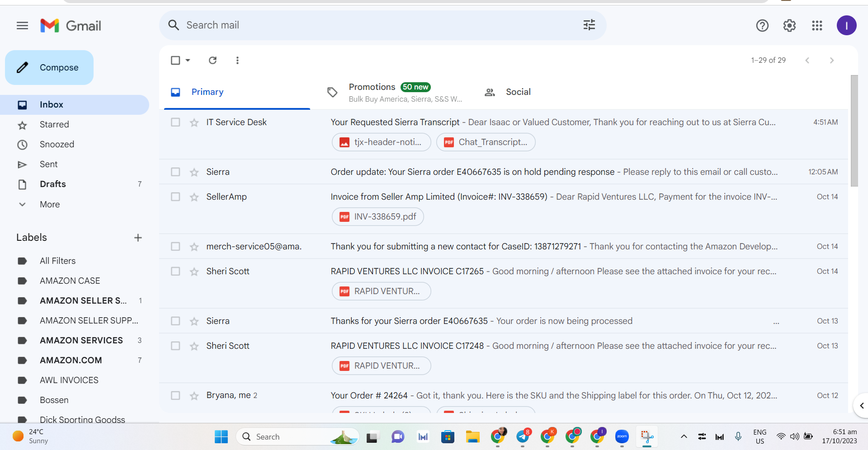Select the merch-service05 email checkbox
This screenshot has width=868, height=450.
click(175, 246)
